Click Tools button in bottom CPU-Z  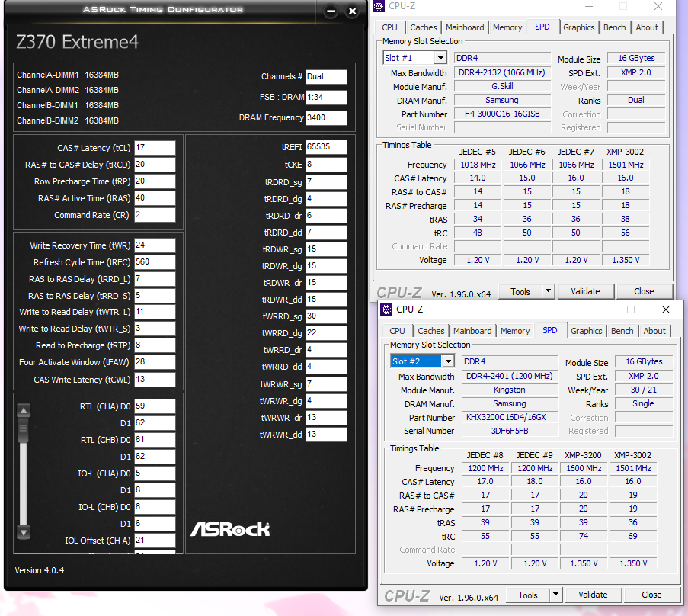(528, 595)
